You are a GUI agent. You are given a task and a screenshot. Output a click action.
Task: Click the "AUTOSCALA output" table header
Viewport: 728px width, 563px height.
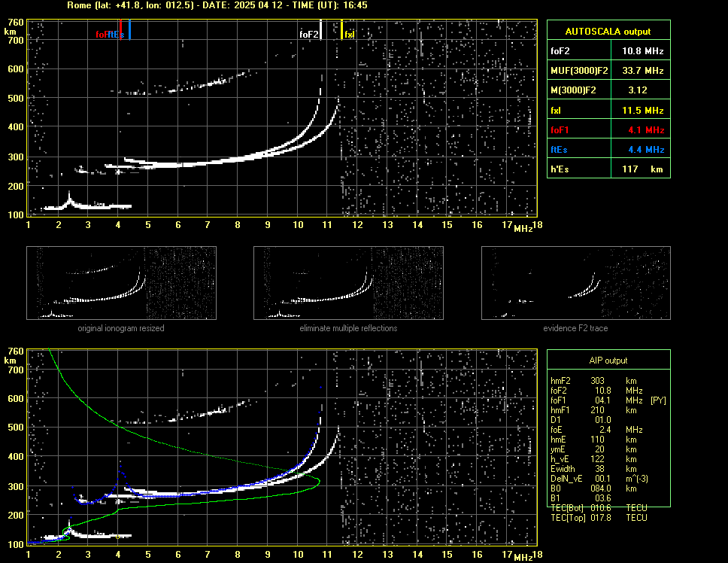point(608,32)
